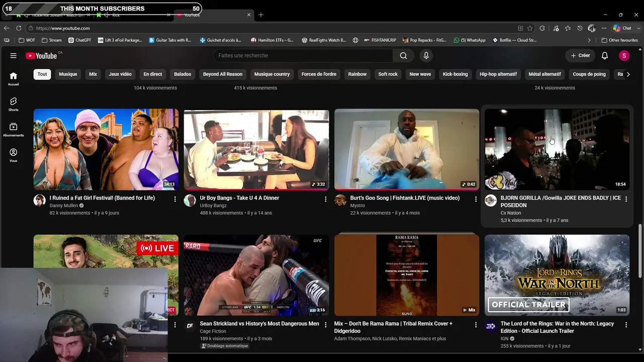
Task: Open the browser profile picture
Action: [x=592, y=28]
